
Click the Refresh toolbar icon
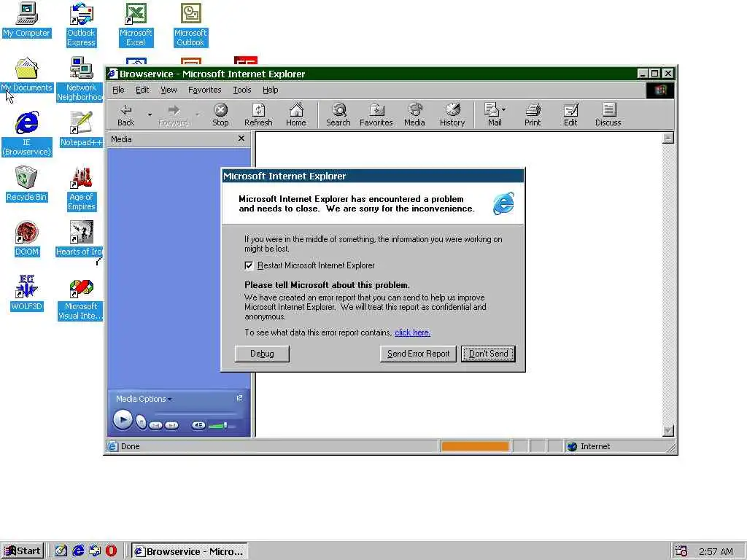pos(258,114)
